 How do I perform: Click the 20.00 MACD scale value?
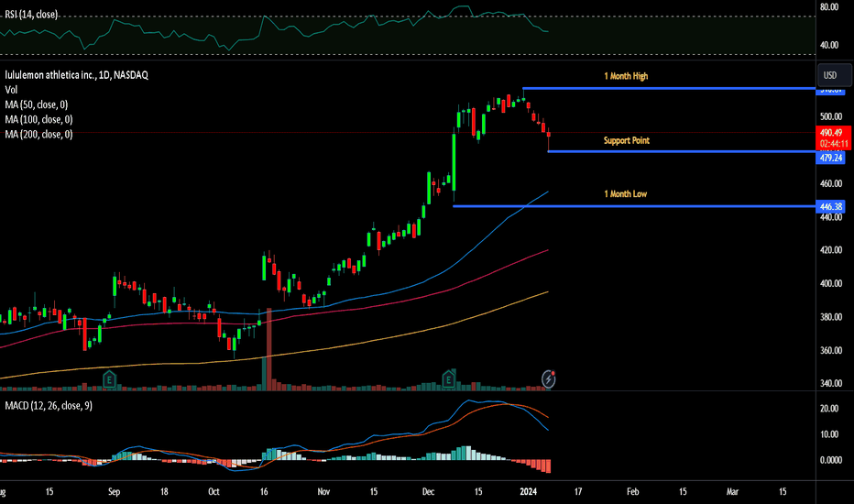click(829, 409)
